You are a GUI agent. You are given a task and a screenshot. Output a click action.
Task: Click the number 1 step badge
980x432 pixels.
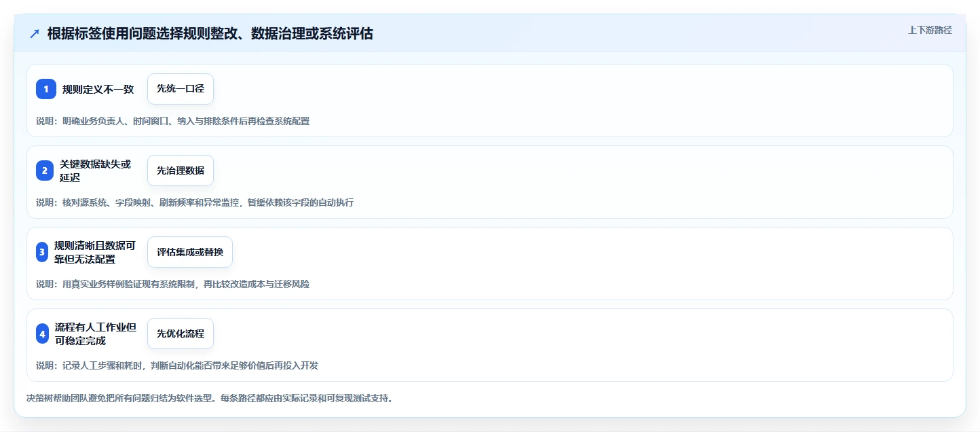pos(46,89)
